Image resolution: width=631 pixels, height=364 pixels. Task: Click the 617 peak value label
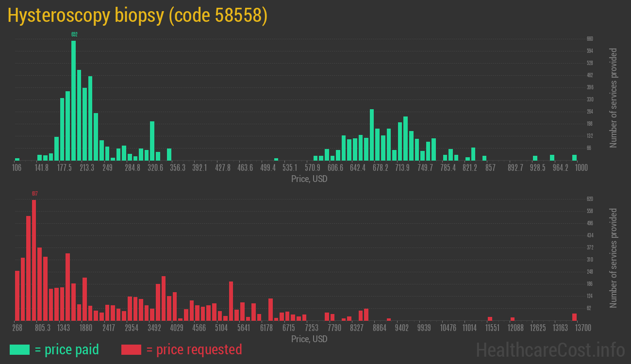[34, 194]
